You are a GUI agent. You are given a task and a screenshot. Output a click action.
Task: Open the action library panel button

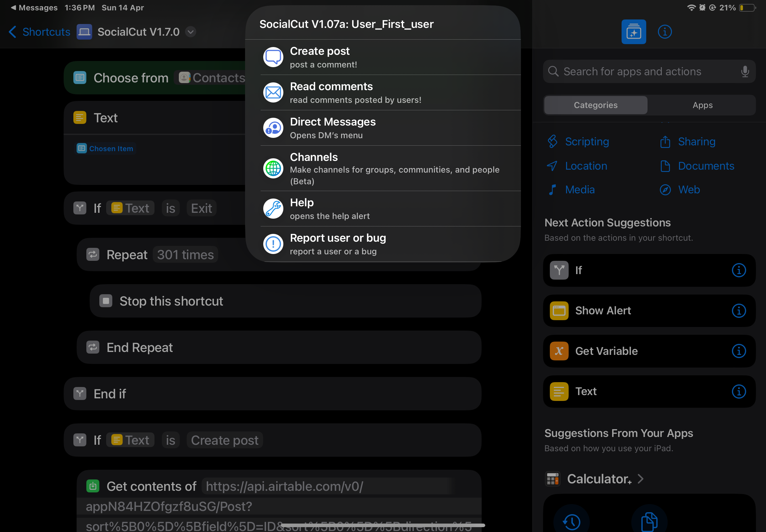634,32
